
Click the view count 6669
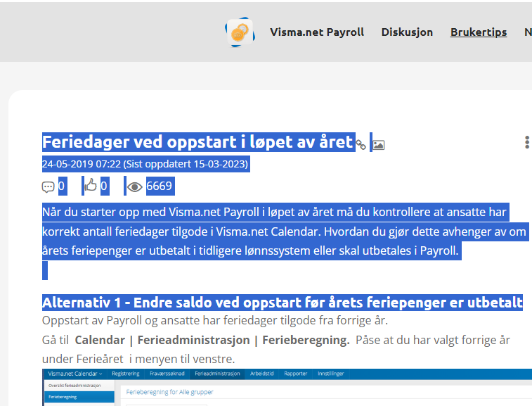(x=159, y=186)
